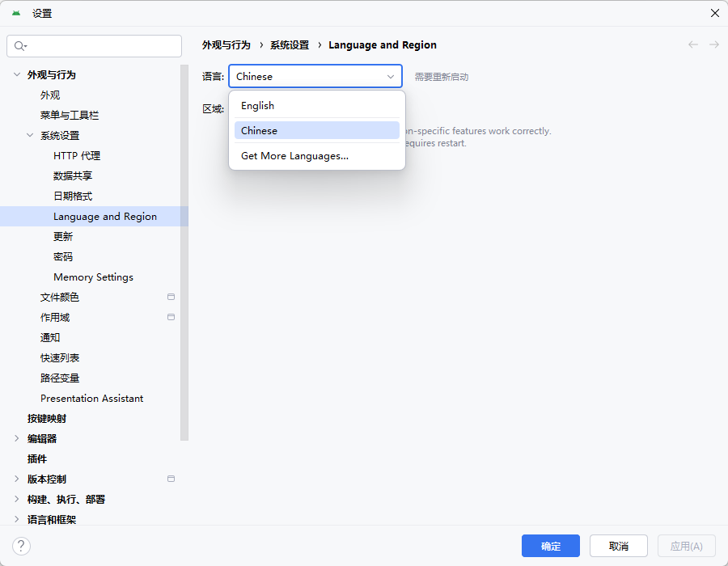Click 外观与行为 in the breadcrumb path
Screen dimensions: 728x566
[x=226, y=45]
